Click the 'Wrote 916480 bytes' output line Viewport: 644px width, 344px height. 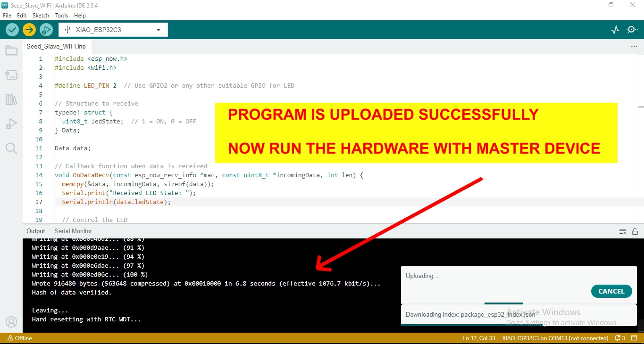pos(206,283)
